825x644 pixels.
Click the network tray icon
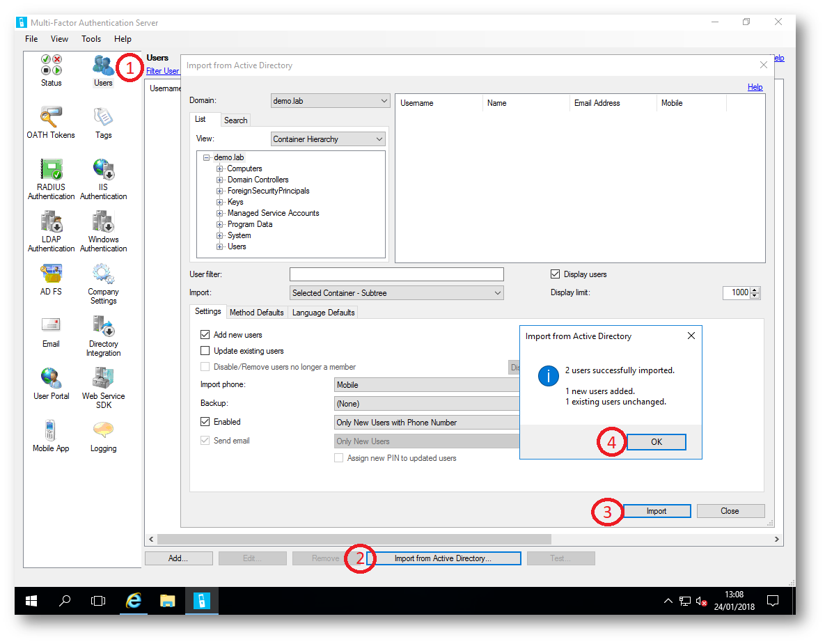coord(685,601)
